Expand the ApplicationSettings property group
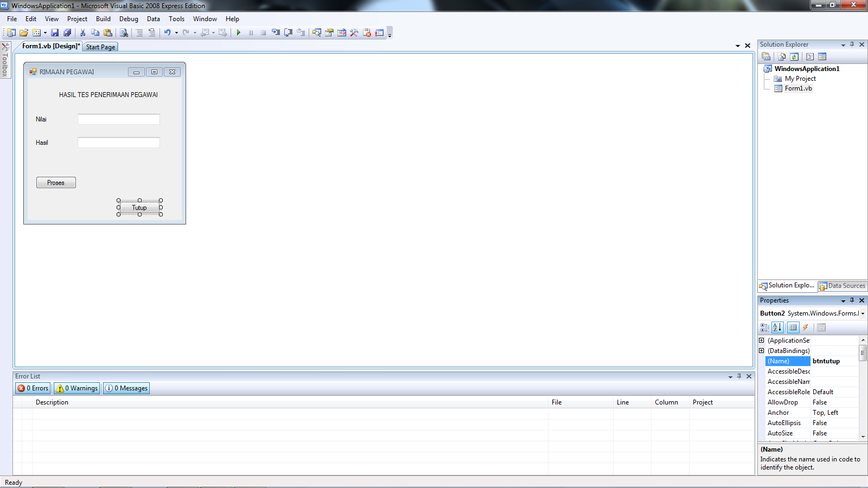The height and width of the screenshot is (488, 868). pos(762,340)
